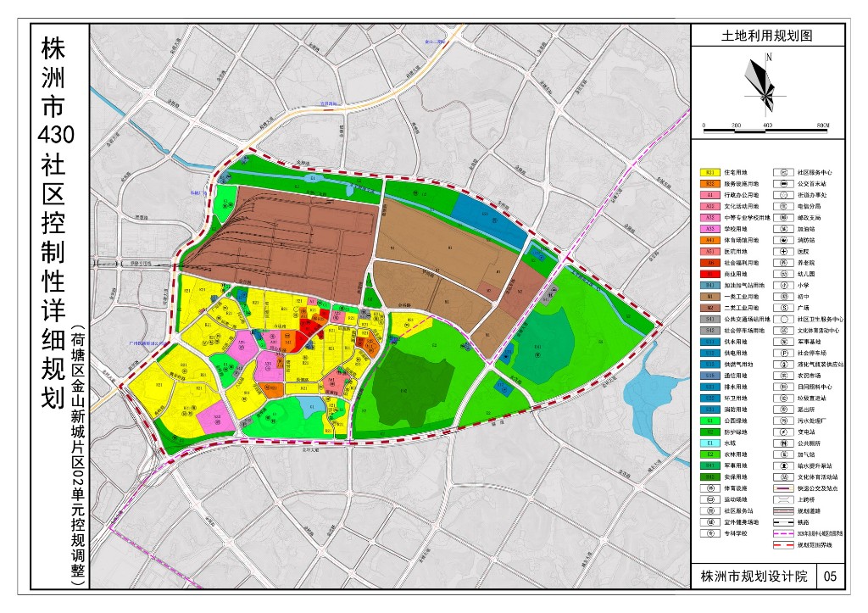Click the railway (铁路) line legend symbol
Viewport: 868px width, 613px height.
point(784,523)
